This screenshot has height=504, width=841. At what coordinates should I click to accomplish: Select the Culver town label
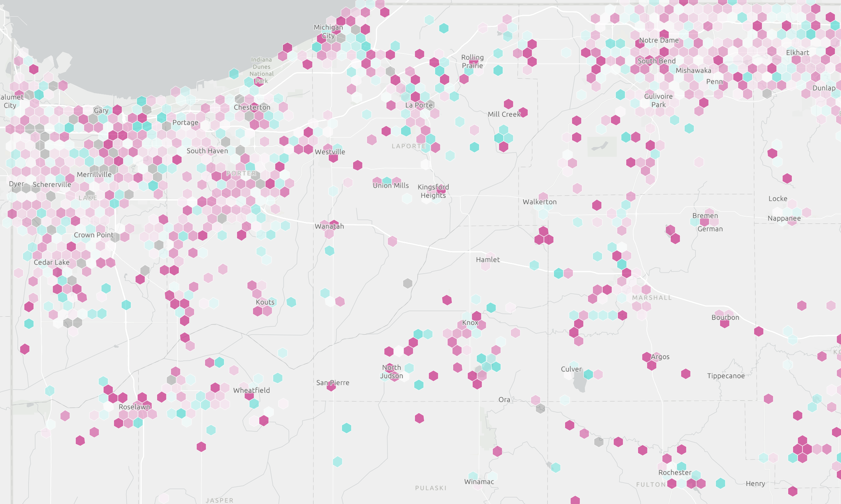point(571,369)
